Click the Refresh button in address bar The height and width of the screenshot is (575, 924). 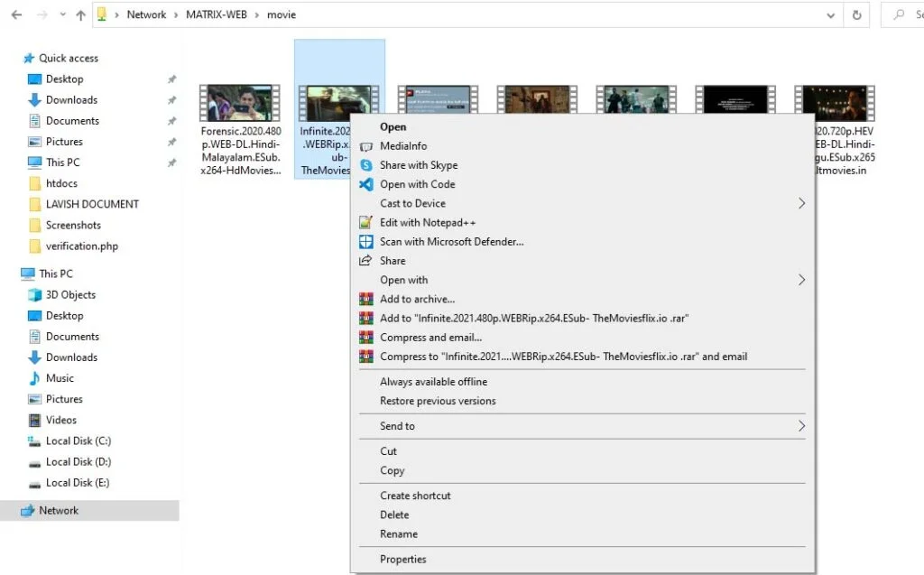(857, 15)
